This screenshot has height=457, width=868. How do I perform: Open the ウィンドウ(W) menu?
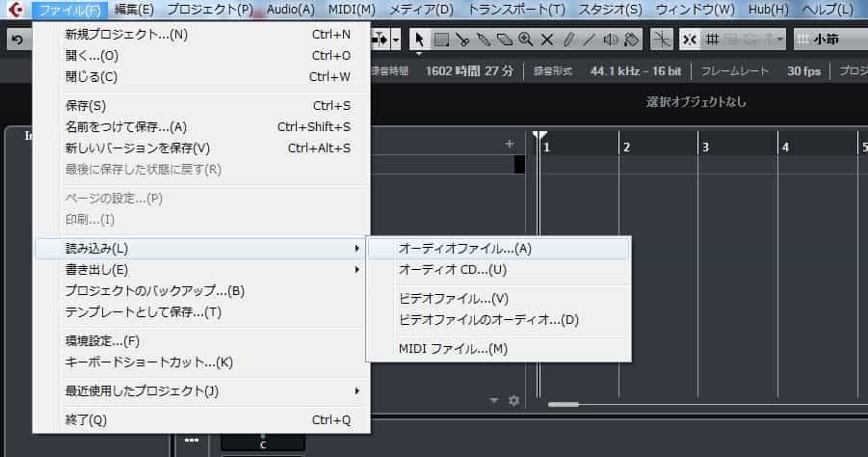695,10
